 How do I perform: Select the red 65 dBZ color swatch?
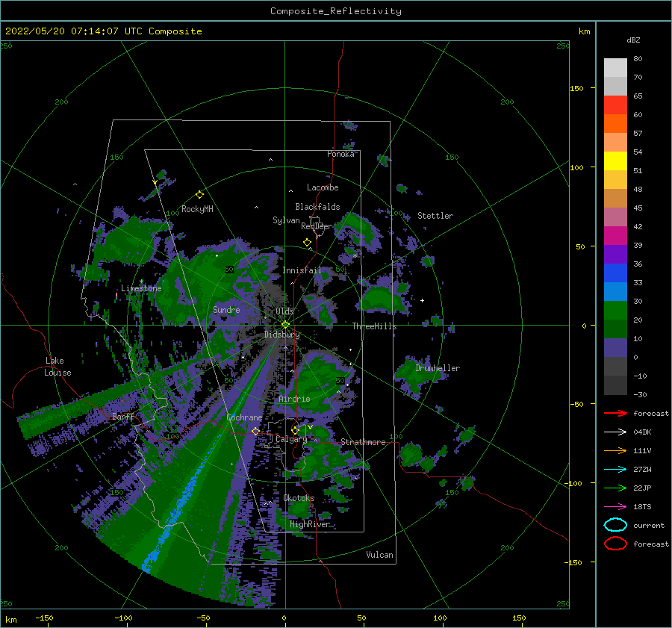tap(615, 105)
